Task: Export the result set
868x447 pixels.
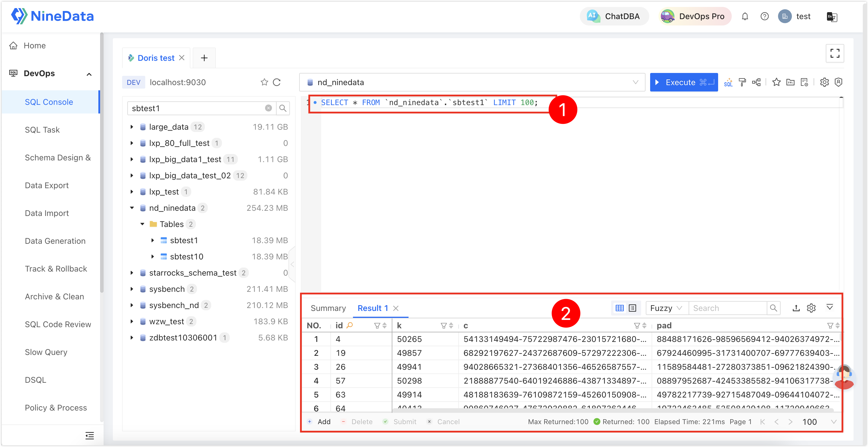Action: coord(796,308)
